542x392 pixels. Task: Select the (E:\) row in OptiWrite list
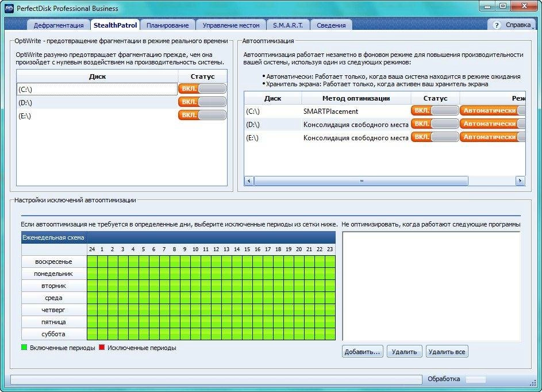97,116
